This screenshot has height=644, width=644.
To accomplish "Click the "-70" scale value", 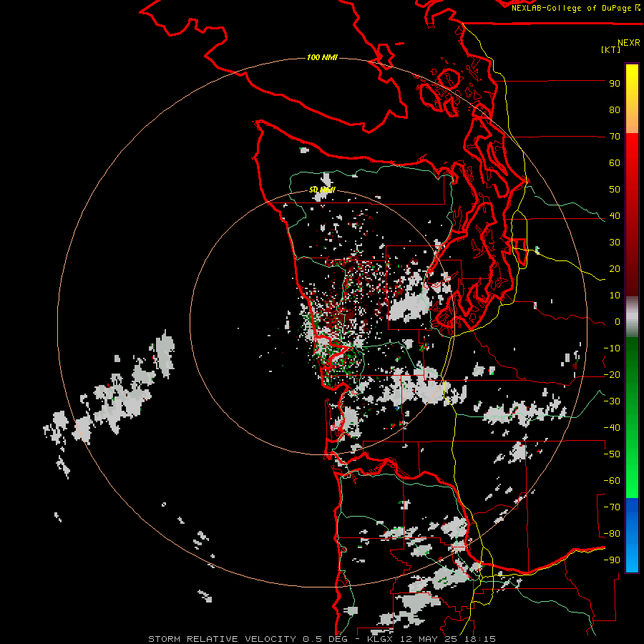I will (612, 507).
